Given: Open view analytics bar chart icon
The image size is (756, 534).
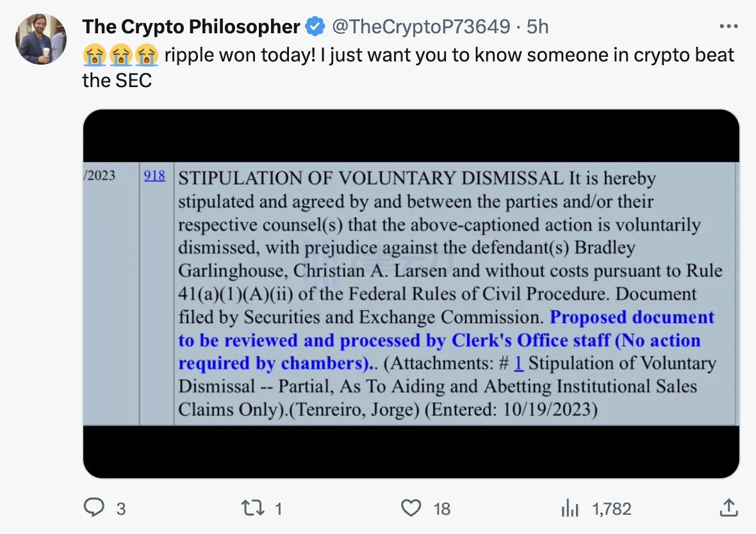Looking at the screenshot, I should 570,508.
